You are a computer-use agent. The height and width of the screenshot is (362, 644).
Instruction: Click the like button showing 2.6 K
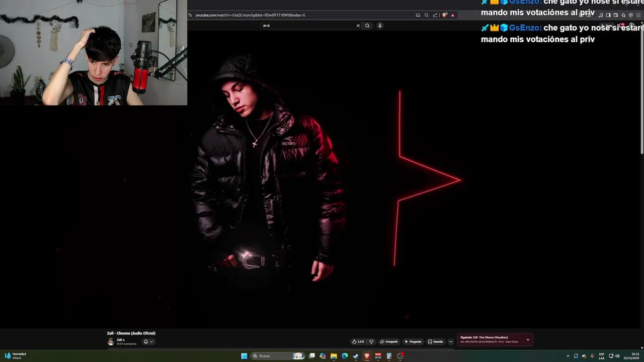(x=358, y=341)
